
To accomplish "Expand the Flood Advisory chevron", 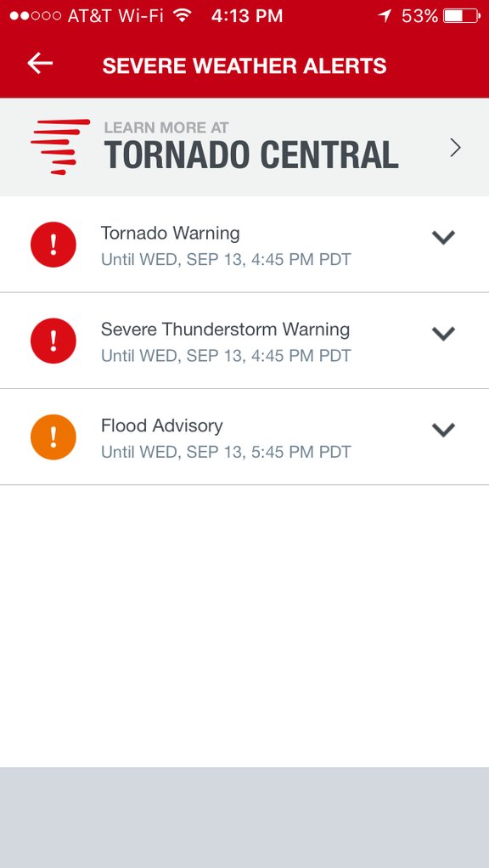I will [x=443, y=430].
